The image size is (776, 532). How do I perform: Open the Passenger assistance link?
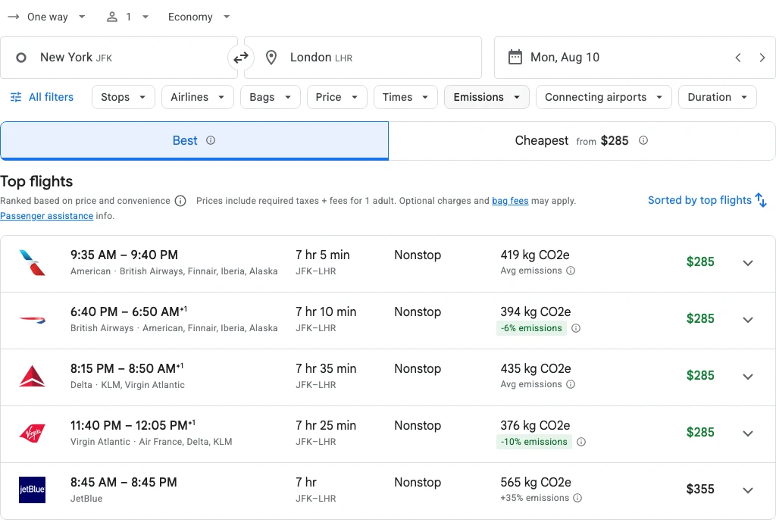point(46,216)
